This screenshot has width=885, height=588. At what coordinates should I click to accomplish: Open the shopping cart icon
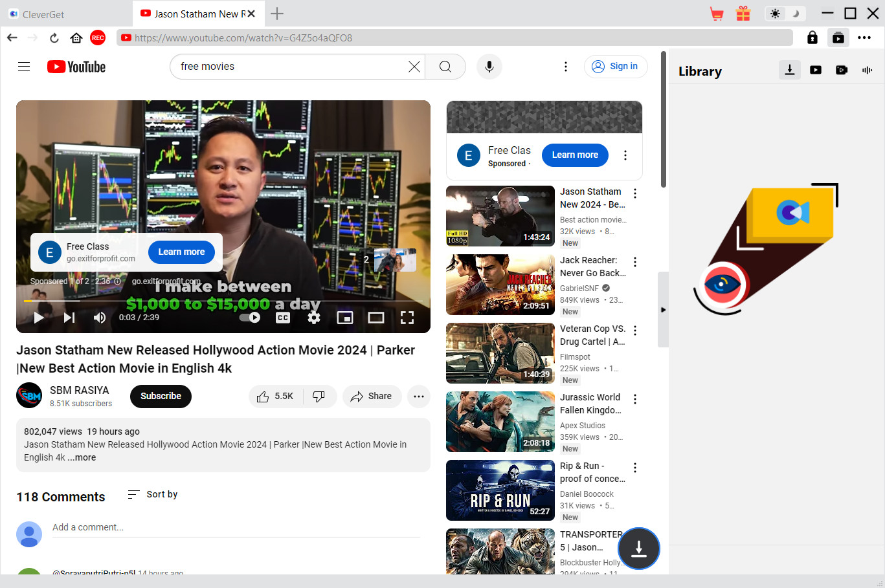point(716,14)
